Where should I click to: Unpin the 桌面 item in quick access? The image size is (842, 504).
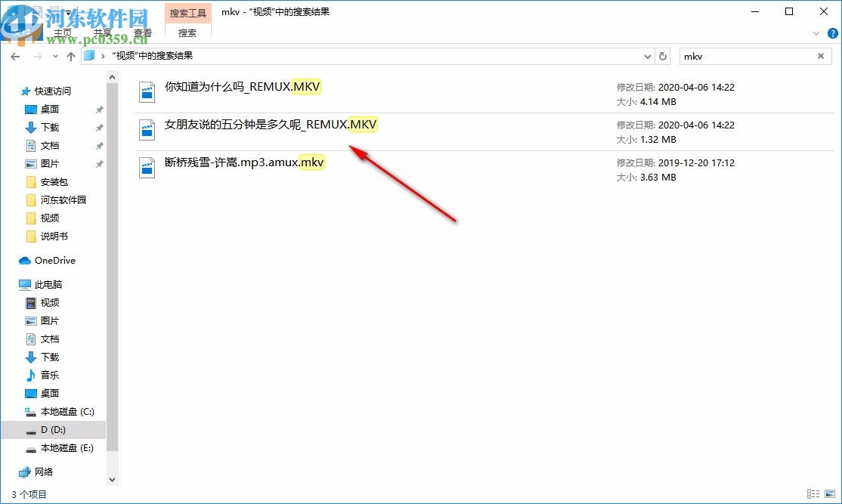[x=98, y=109]
